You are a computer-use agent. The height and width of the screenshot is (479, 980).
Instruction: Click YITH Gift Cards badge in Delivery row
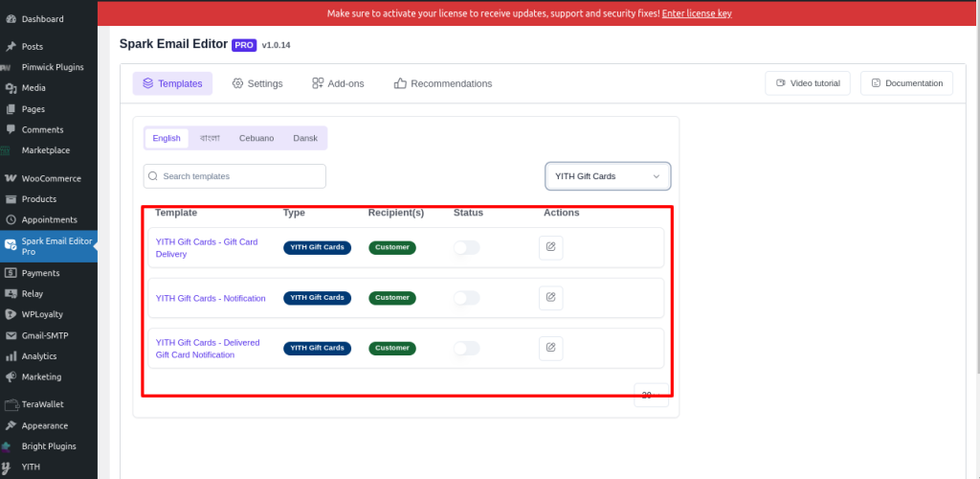[x=318, y=247]
